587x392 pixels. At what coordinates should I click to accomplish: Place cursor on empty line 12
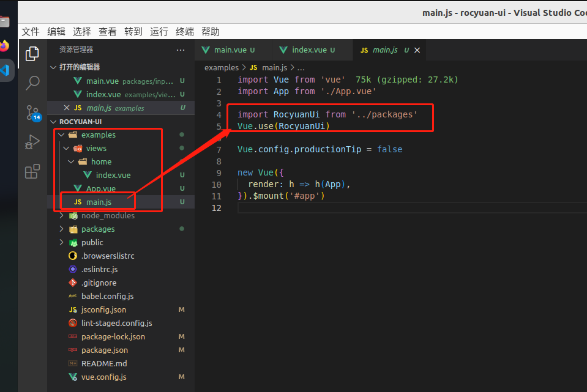(x=412, y=208)
